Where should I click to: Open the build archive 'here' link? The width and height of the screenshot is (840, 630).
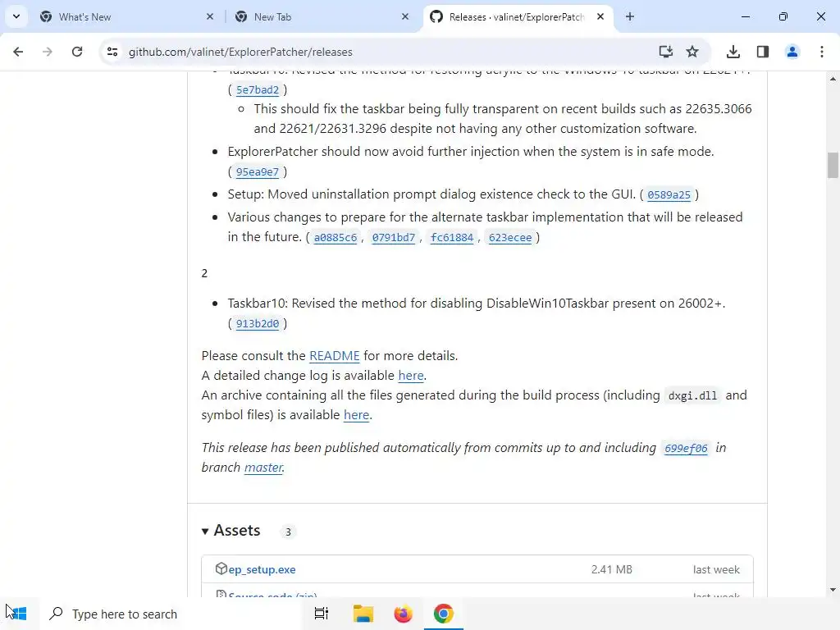pyautogui.click(x=356, y=415)
